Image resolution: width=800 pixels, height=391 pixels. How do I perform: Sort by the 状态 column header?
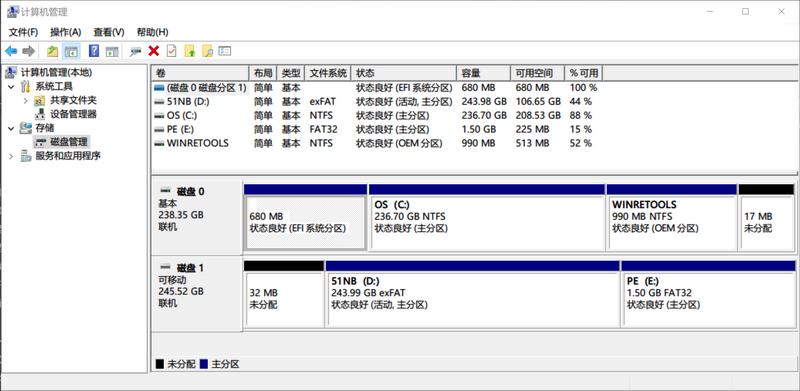(x=404, y=73)
